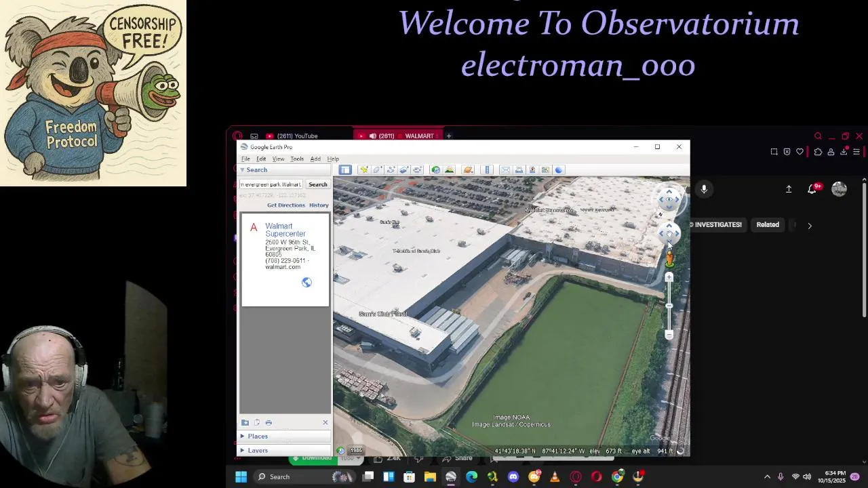Viewport: 868px width, 488px height.
Task: Click the Record a Tour icon
Action: 417,170
